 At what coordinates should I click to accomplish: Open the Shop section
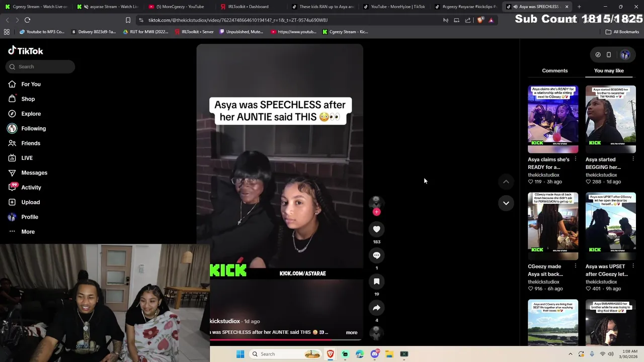pos(28,99)
